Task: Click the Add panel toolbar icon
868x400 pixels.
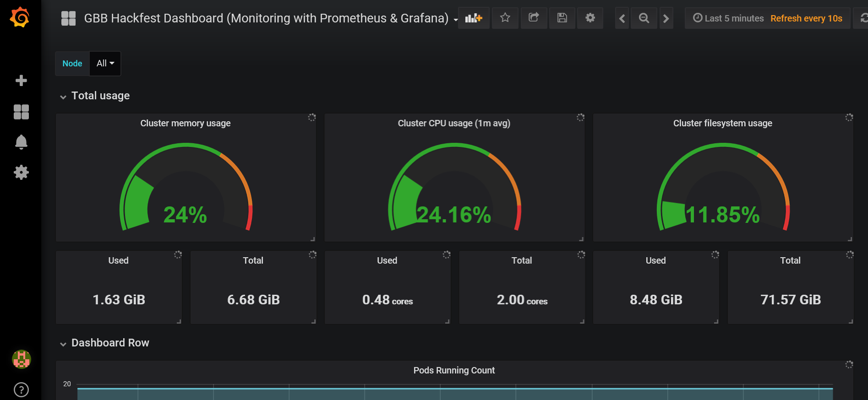Action: tap(474, 18)
